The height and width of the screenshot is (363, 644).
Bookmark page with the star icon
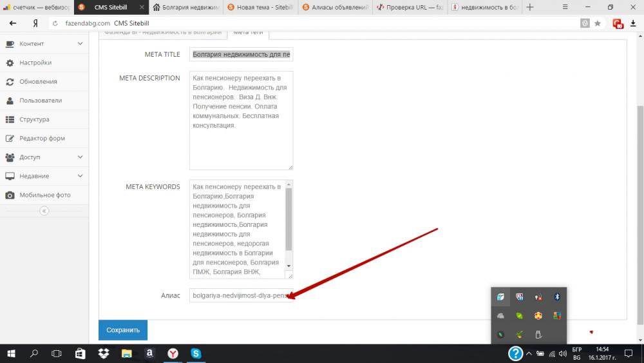(x=598, y=23)
